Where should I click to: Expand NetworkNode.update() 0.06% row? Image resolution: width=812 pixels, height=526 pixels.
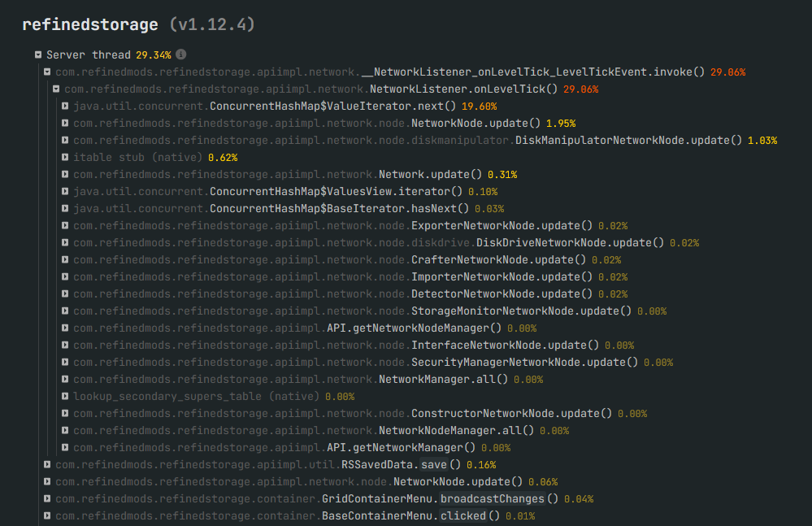[47, 482]
